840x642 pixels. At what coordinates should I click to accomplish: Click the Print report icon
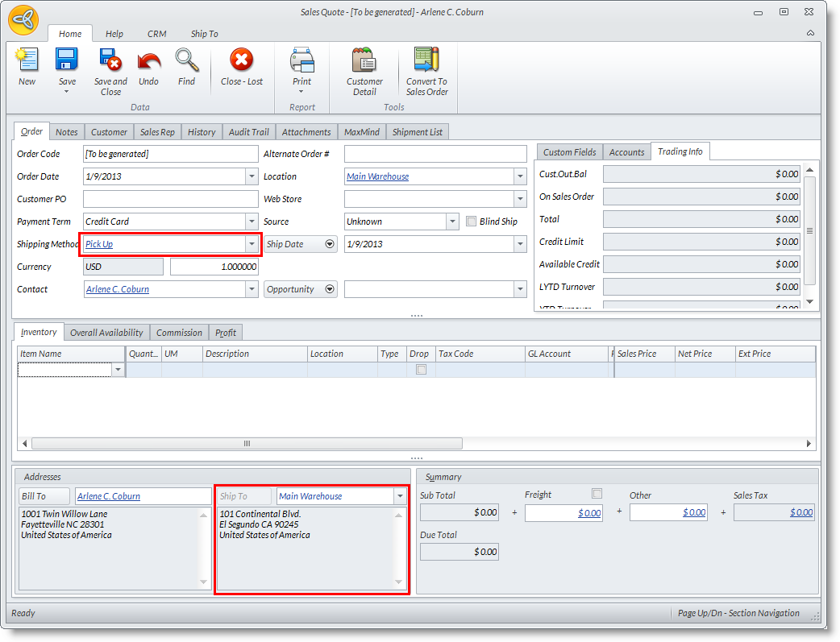[x=301, y=61]
